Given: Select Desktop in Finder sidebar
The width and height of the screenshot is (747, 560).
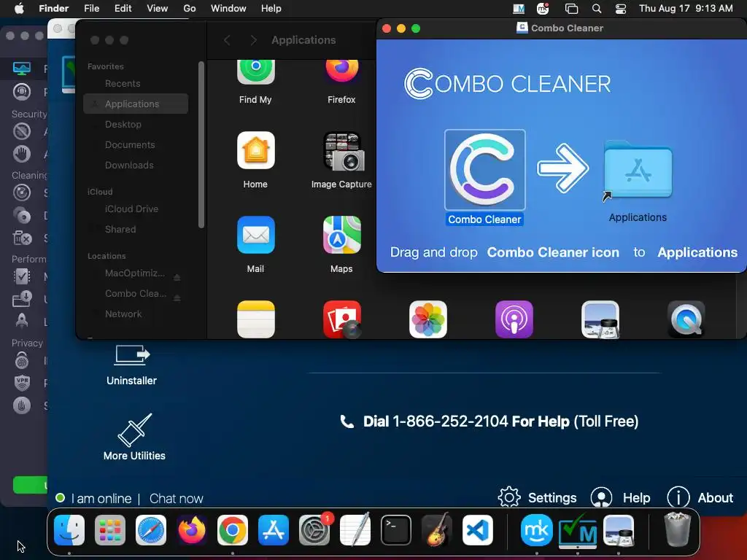Looking at the screenshot, I should (x=136, y=124).
